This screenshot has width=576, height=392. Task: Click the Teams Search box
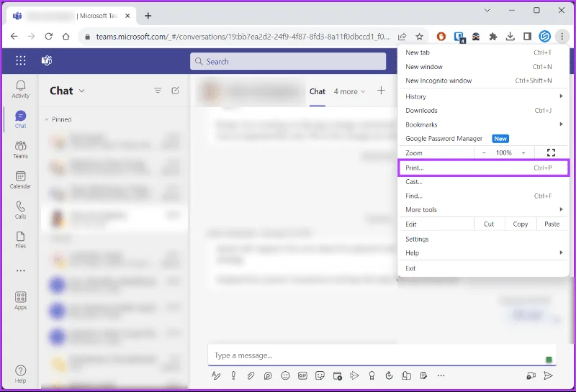pos(288,61)
